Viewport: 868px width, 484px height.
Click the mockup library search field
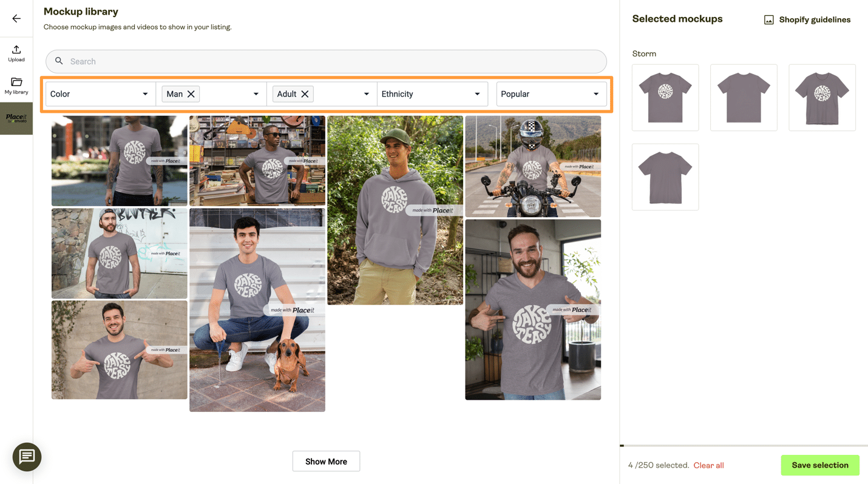click(326, 61)
